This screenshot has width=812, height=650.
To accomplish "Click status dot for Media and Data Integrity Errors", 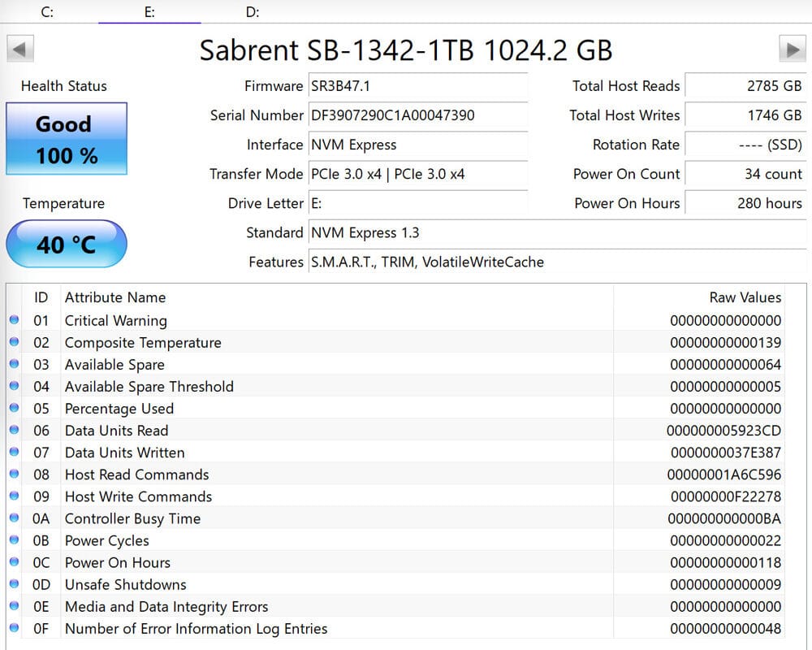I will (14, 606).
